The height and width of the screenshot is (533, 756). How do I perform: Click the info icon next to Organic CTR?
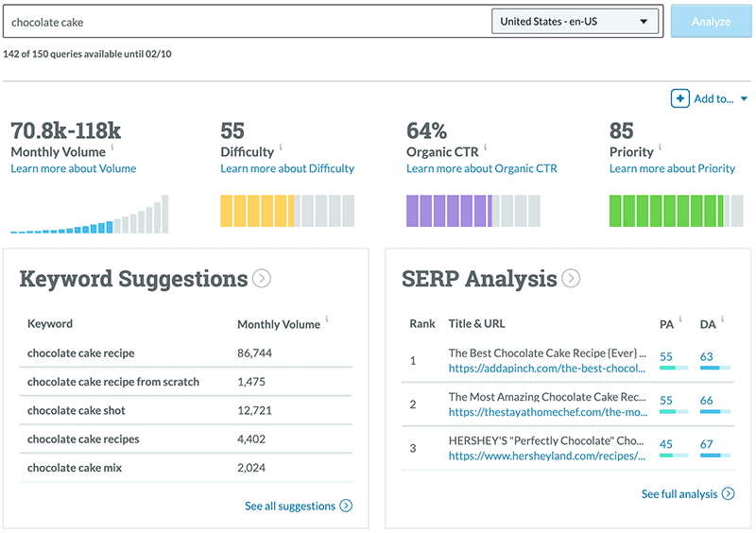pos(485,146)
